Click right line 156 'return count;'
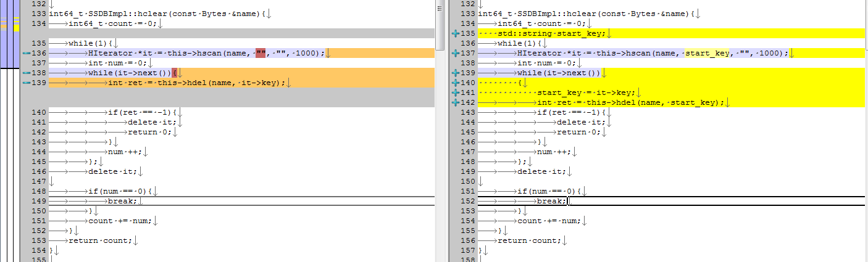 [x=530, y=240]
